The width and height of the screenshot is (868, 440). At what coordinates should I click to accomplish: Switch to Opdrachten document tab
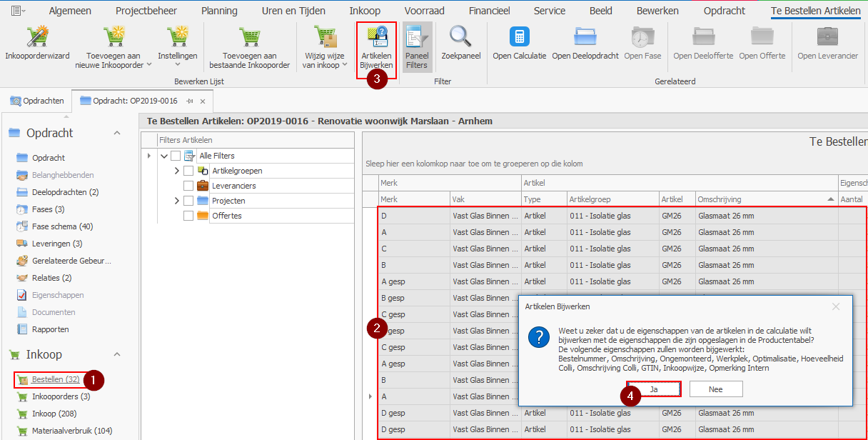point(37,101)
